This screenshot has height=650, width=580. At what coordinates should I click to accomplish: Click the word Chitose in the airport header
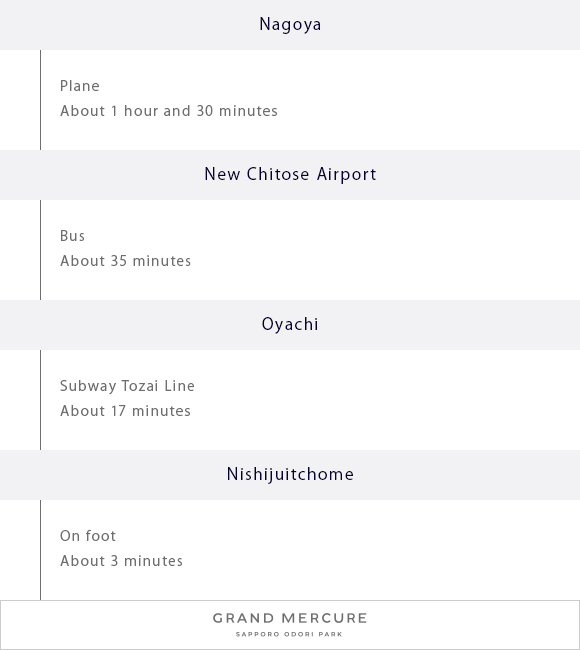point(278,175)
